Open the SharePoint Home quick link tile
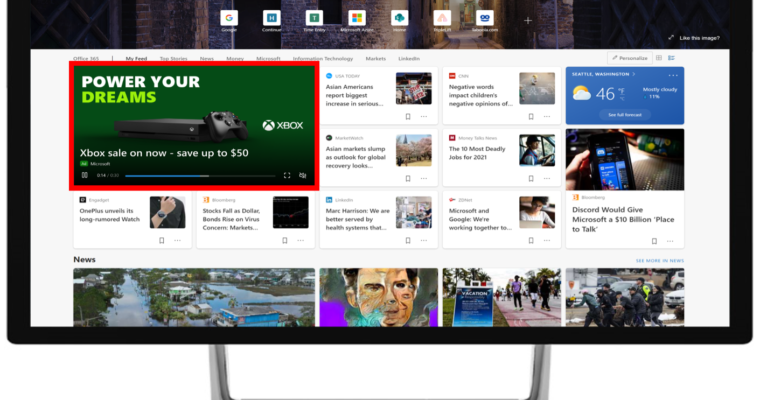The width and height of the screenshot is (760, 400). click(x=399, y=18)
